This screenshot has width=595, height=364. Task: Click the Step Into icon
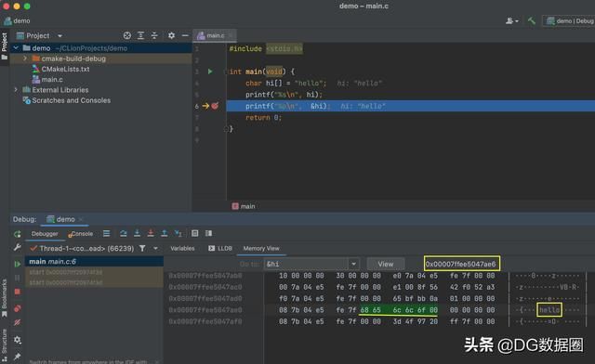137,233
